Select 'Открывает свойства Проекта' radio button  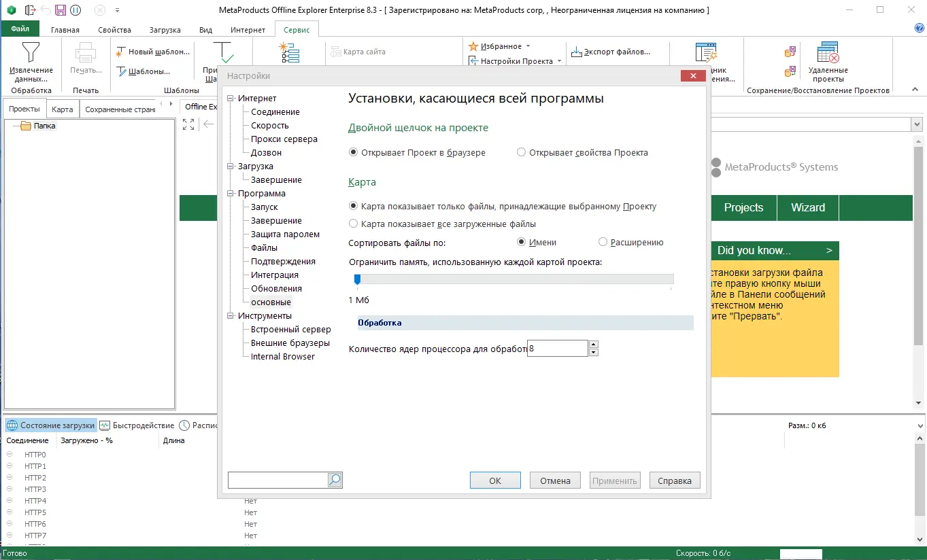521,152
